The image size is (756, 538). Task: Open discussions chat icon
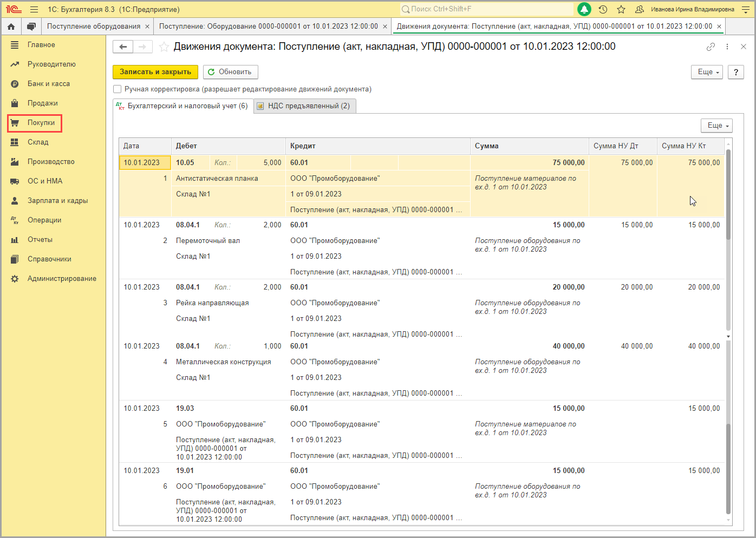(x=31, y=27)
